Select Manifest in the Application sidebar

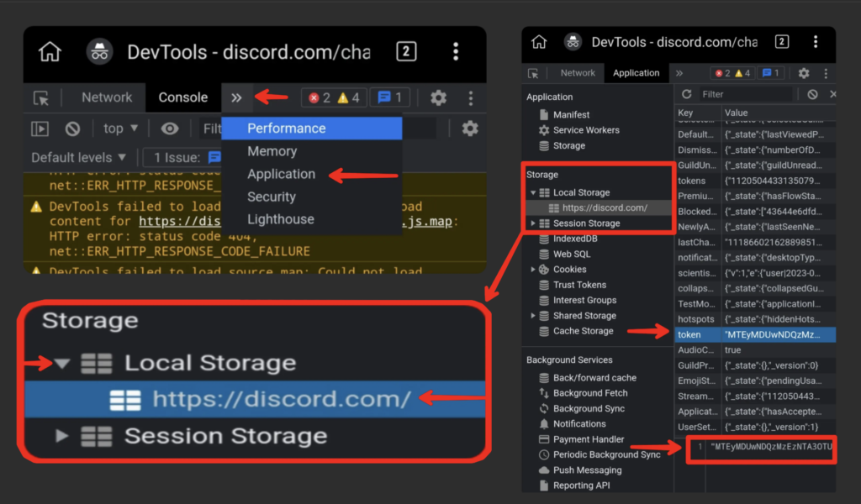pyautogui.click(x=571, y=114)
